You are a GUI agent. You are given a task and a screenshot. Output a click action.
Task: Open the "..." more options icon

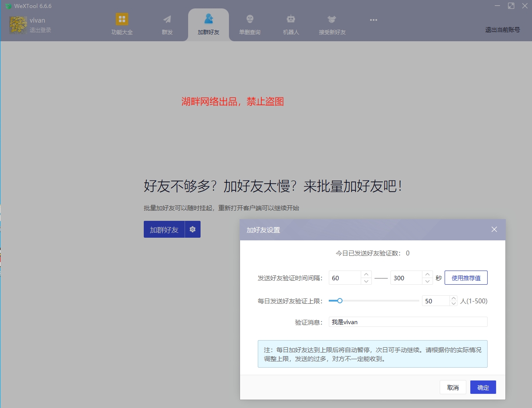pos(373,20)
